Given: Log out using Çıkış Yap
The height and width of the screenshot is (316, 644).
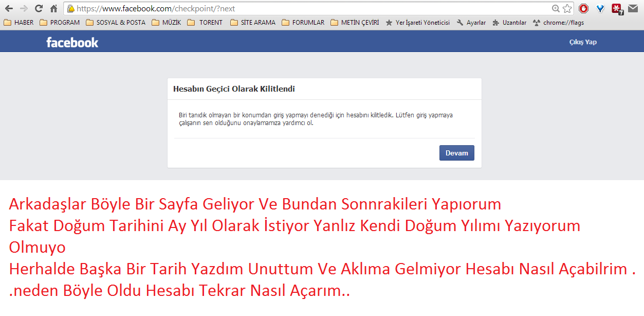Looking at the screenshot, I should [x=583, y=42].
